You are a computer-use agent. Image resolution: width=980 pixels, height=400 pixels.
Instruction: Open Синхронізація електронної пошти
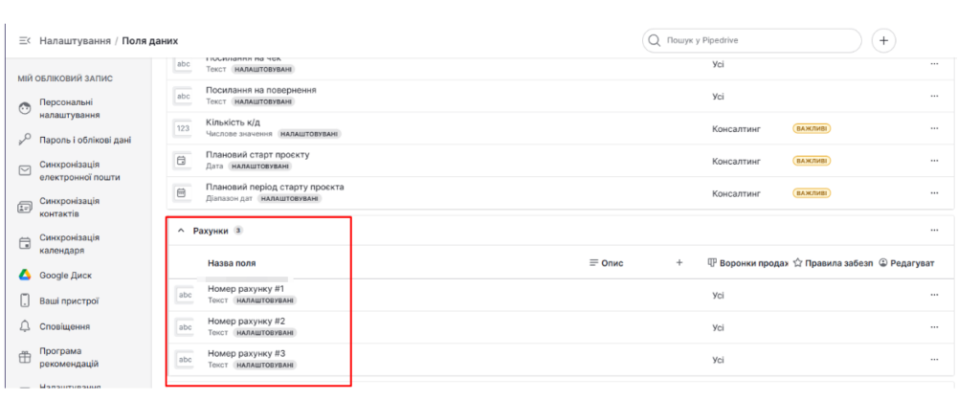tap(79, 170)
